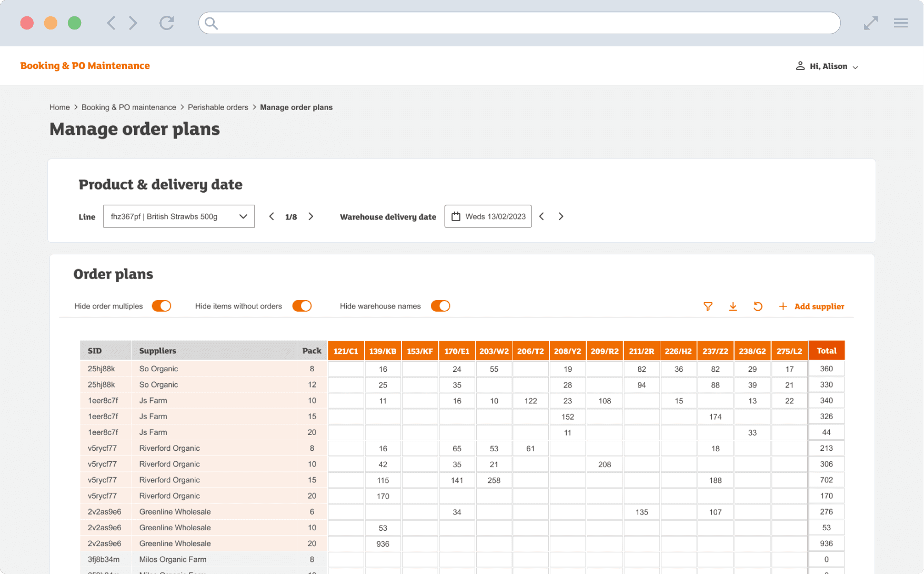This screenshot has width=924, height=574.
Task: Click the 53 cell in Greenline Wholesale pack 10 row
Action: coord(383,528)
